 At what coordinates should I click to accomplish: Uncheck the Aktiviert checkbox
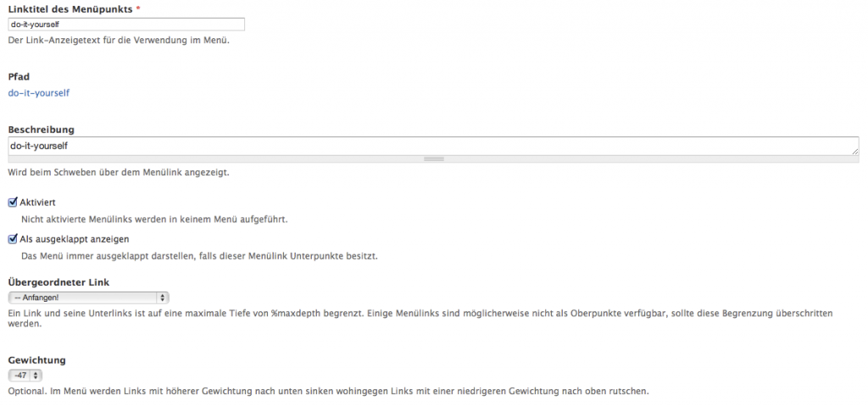pyautogui.click(x=13, y=203)
